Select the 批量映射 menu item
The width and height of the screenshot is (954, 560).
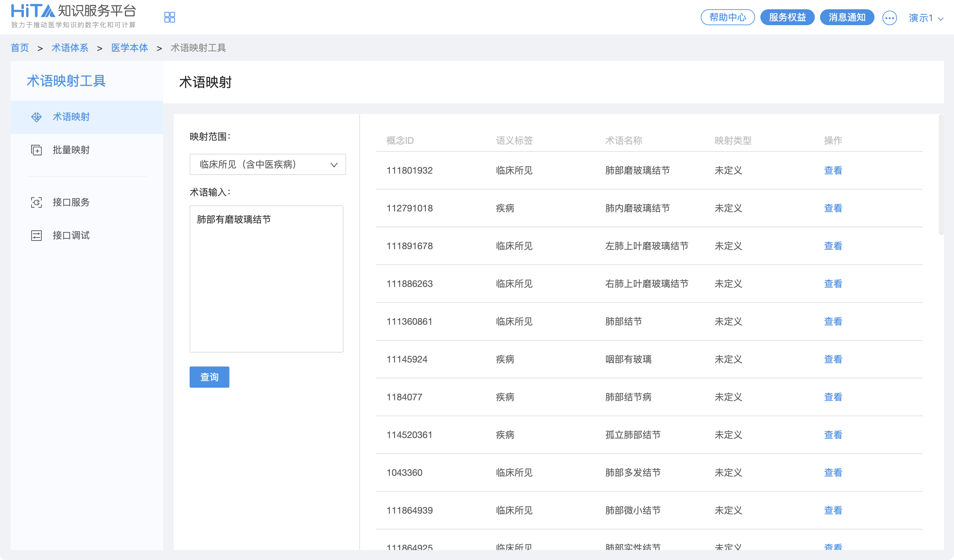(x=71, y=150)
